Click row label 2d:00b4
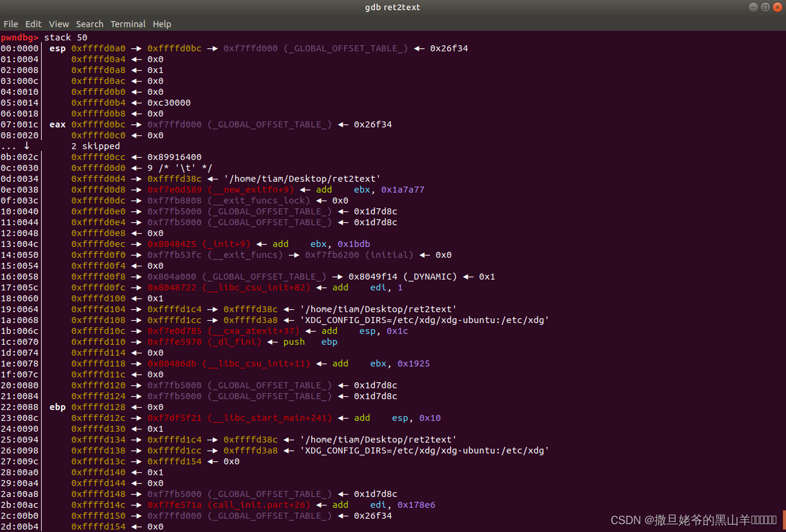This screenshot has height=532, width=786. point(19,527)
